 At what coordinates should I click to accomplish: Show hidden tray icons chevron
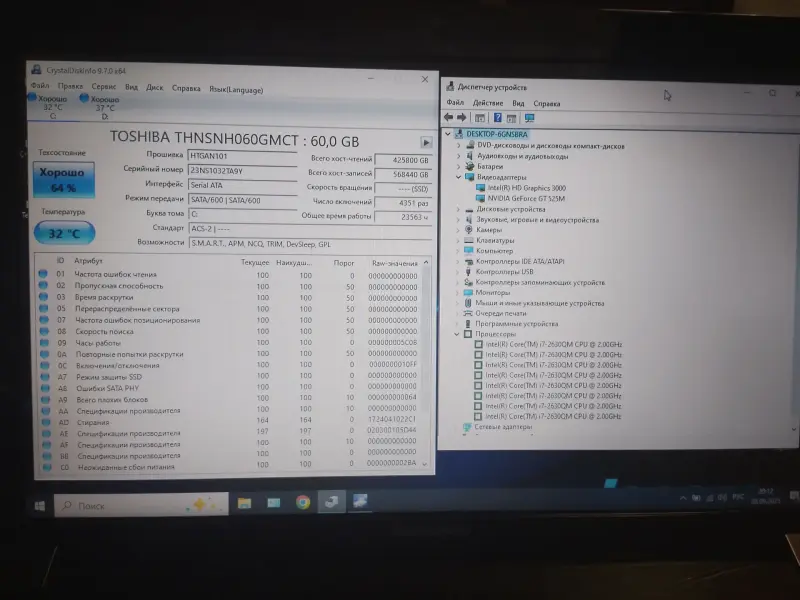point(683,498)
